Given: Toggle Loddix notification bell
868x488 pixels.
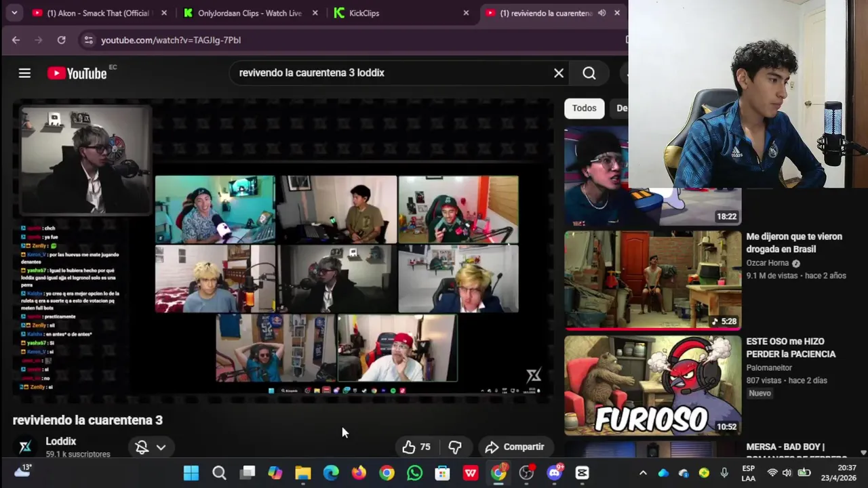Looking at the screenshot, I should pyautogui.click(x=142, y=447).
